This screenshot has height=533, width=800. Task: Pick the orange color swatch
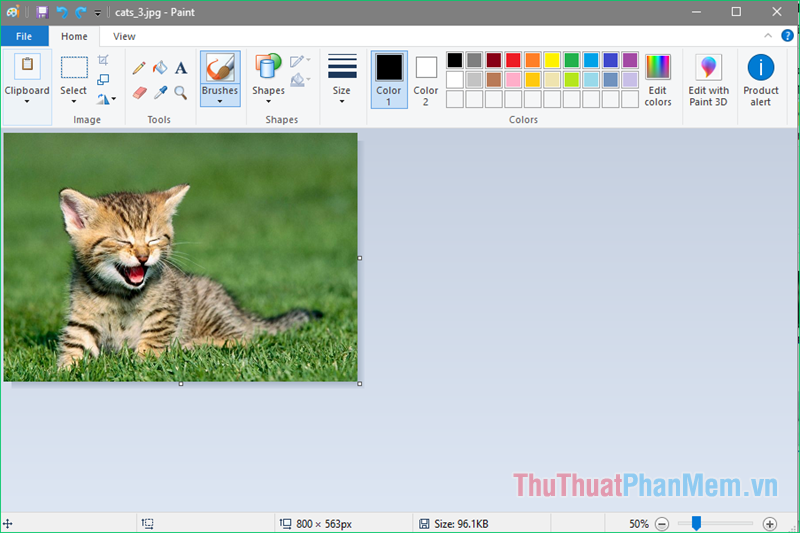pyautogui.click(x=533, y=60)
